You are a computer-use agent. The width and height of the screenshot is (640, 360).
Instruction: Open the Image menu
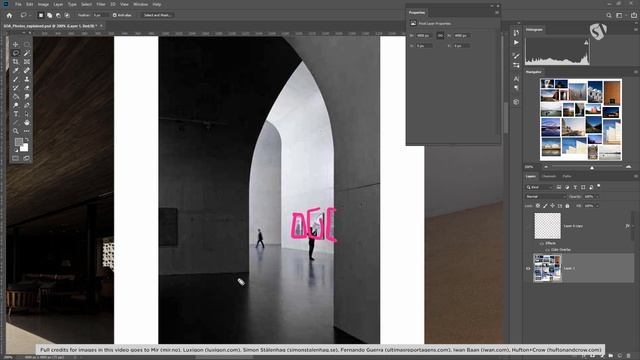tap(43, 4)
